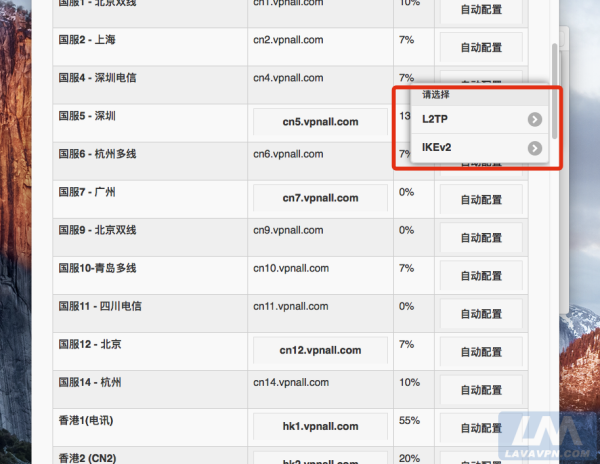
Task: Click the 国服11 - 四川电信 row label
Action: point(100,306)
